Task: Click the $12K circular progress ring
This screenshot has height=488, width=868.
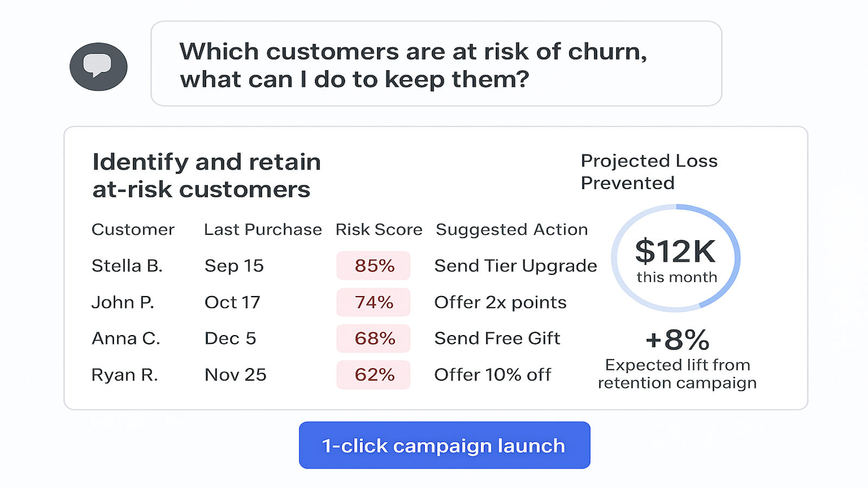Action: [x=676, y=258]
